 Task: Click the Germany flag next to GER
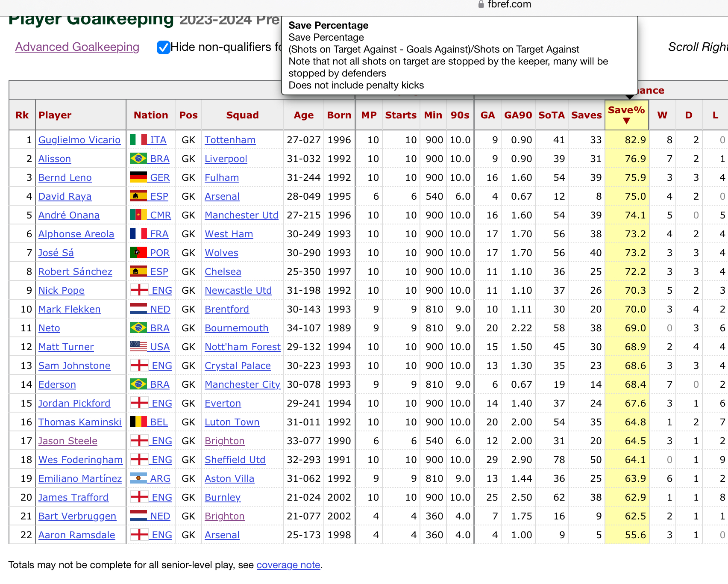(x=138, y=177)
